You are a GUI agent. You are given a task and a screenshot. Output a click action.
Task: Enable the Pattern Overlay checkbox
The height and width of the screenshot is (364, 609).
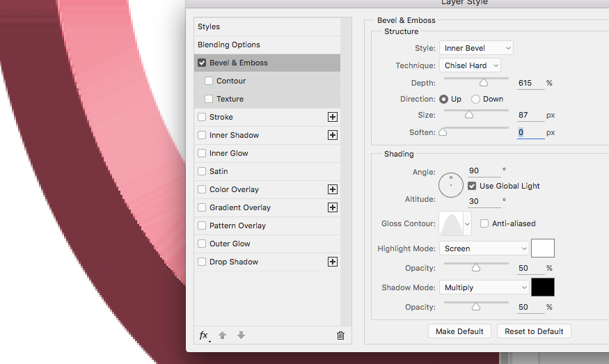pos(202,225)
